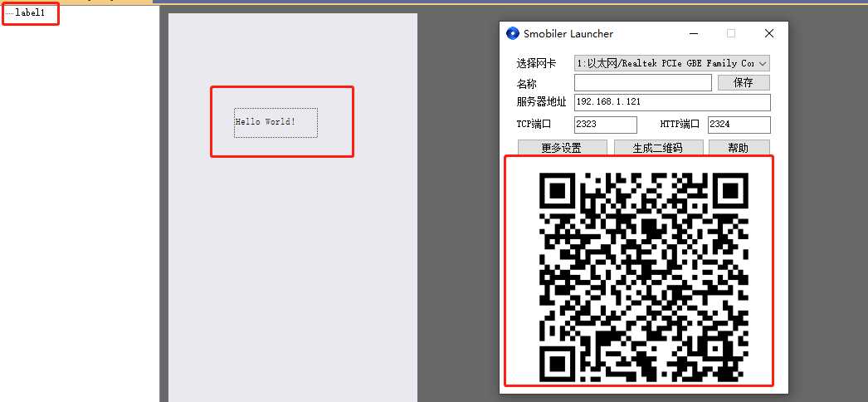The height and width of the screenshot is (402, 868).
Task: Focus the TCP端口 field showing 2323
Action: pos(606,125)
